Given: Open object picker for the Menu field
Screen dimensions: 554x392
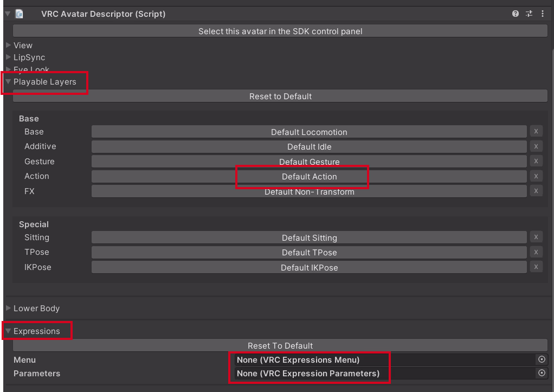Looking at the screenshot, I should [x=542, y=359].
